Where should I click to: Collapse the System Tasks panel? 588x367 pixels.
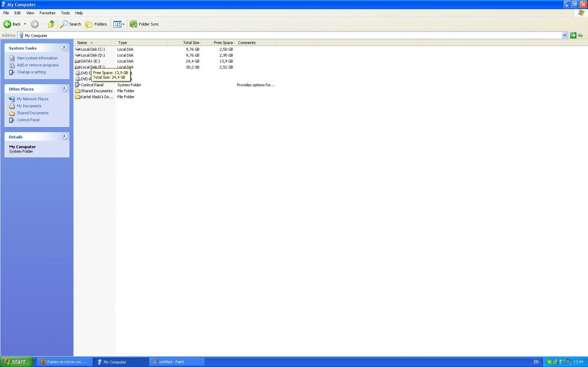tap(64, 48)
